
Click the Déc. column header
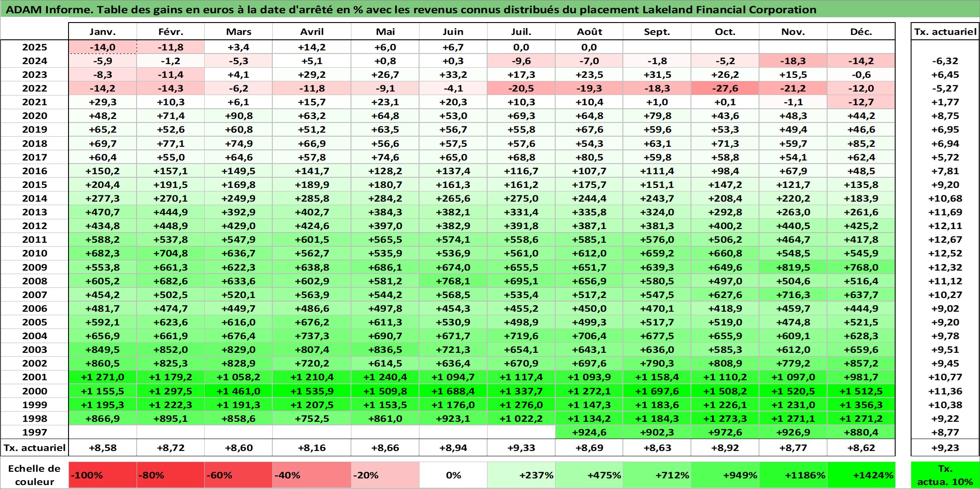pyautogui.click(x=861, y=31)
